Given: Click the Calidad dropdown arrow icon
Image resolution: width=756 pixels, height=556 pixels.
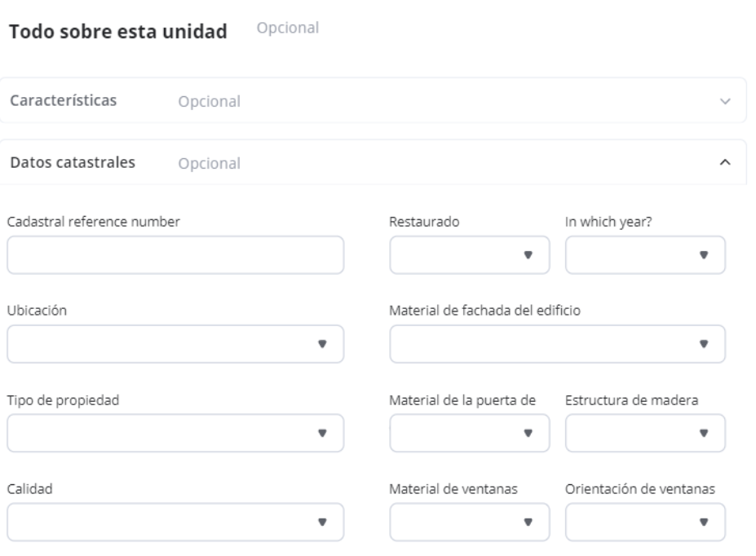Looking at the screenshot, I should (322, 521).
